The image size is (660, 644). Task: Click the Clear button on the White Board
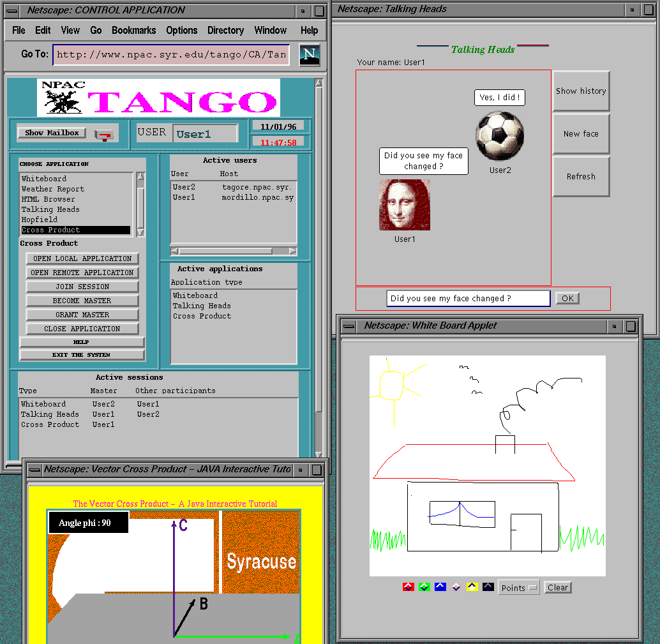558,588
